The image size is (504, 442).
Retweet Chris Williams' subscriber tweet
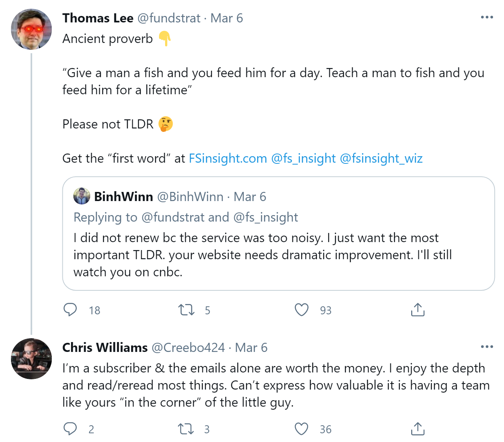tap(186, 429)
